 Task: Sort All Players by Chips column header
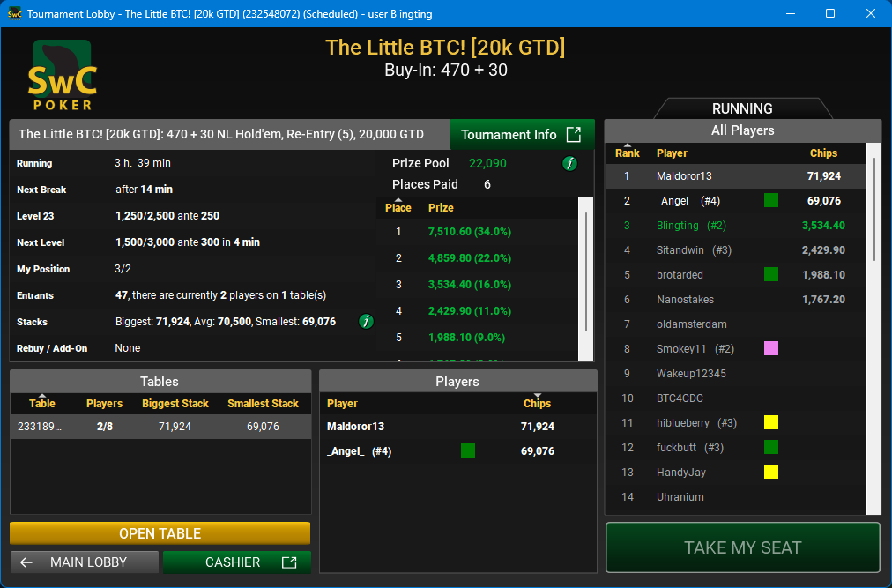point(823,153)
